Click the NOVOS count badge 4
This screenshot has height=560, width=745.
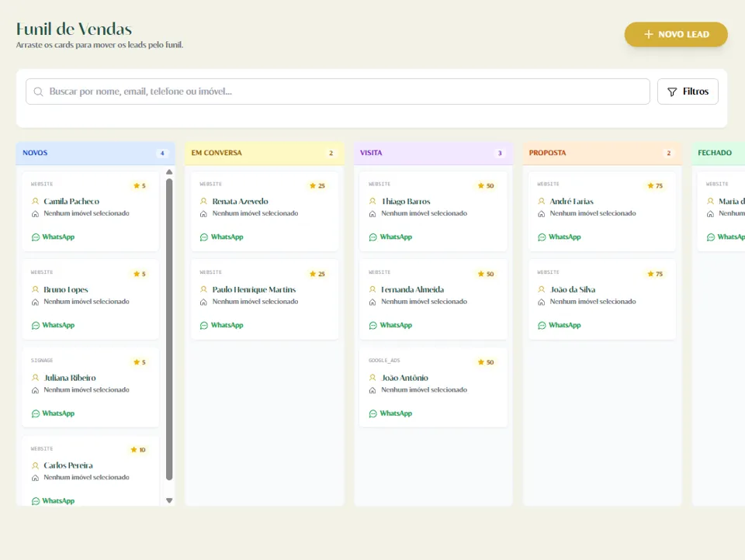(x=162, y=153)
